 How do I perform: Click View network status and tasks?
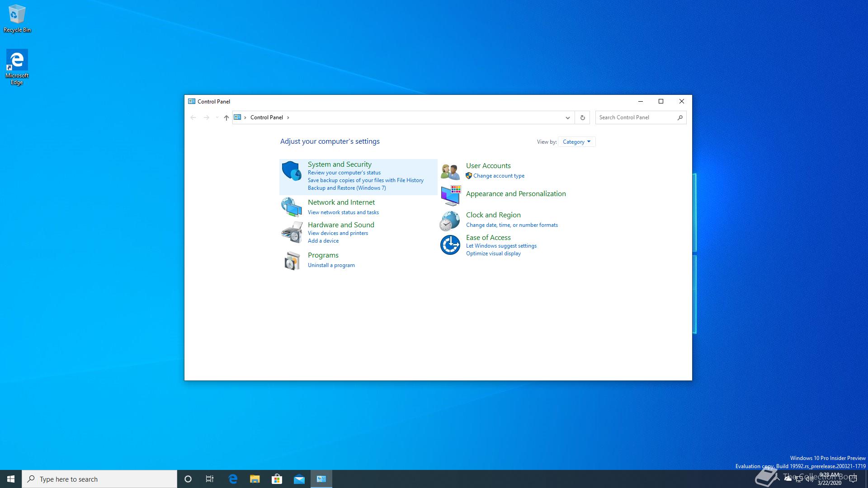[343, 212]
